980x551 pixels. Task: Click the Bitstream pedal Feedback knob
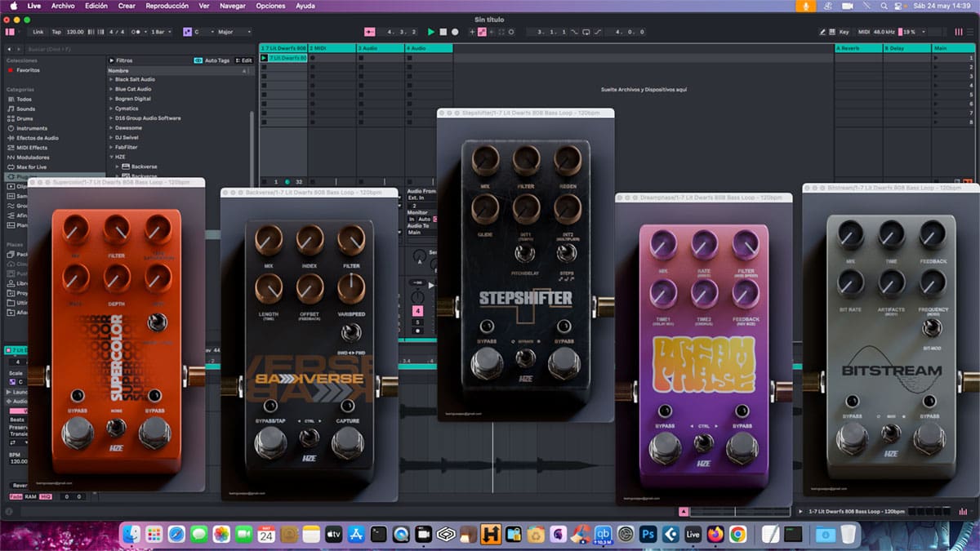[933, 235]
